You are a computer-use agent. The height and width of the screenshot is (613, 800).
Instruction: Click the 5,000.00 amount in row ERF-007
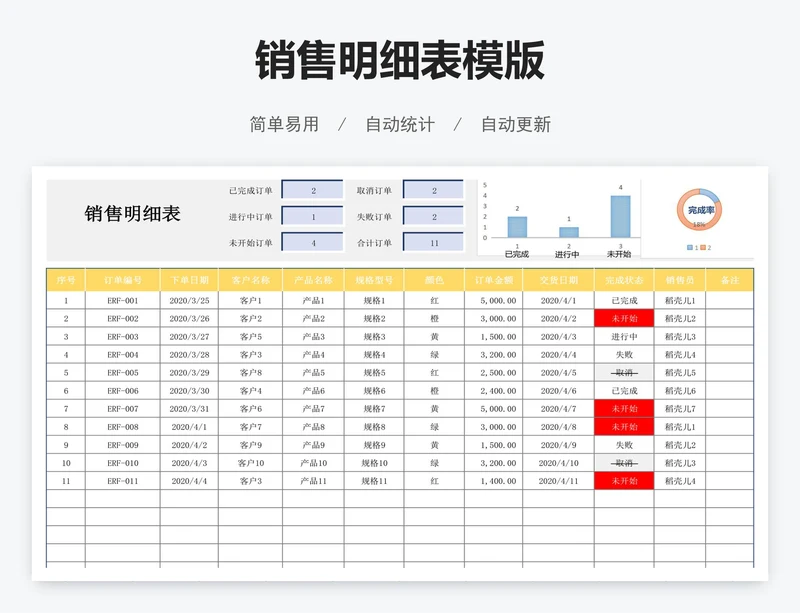[x=493, y=409]
